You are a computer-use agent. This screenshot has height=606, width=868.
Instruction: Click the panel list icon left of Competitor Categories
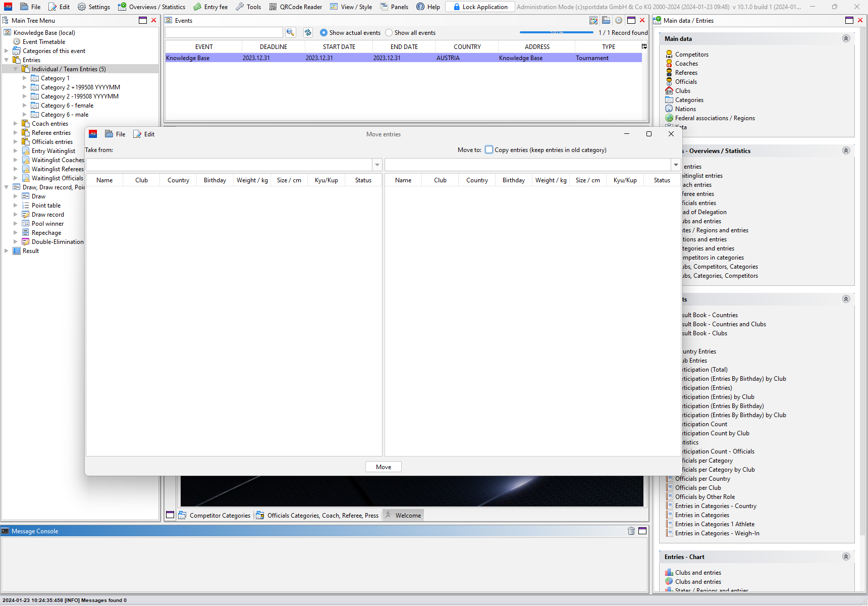(x=170, y=515)
